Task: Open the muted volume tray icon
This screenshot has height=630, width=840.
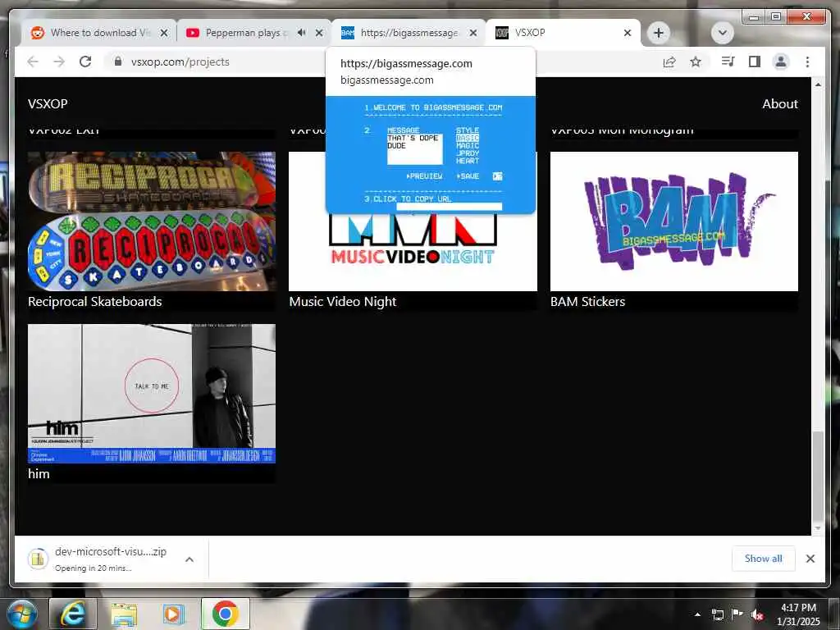Action: (757, 615)
